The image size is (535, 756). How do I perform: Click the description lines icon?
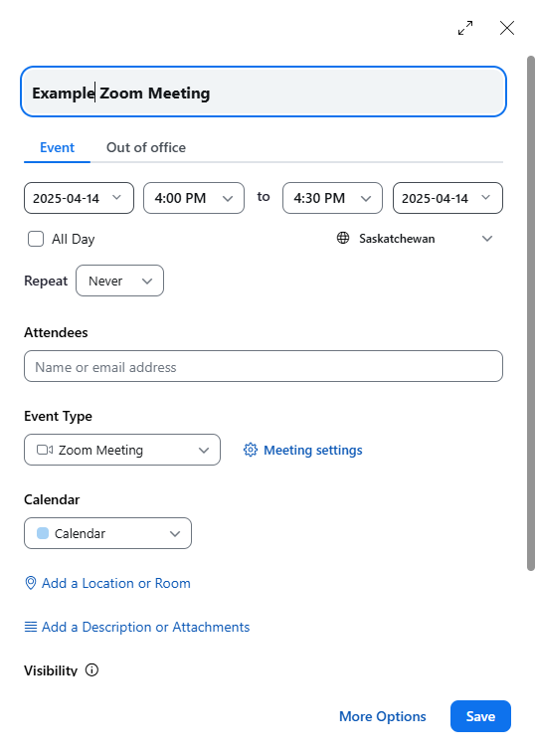pyautogui.click(x=31, y=627)
